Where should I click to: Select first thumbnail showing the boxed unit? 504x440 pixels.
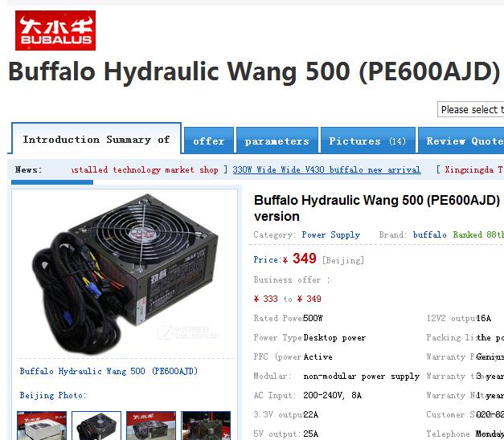[42, 426]
